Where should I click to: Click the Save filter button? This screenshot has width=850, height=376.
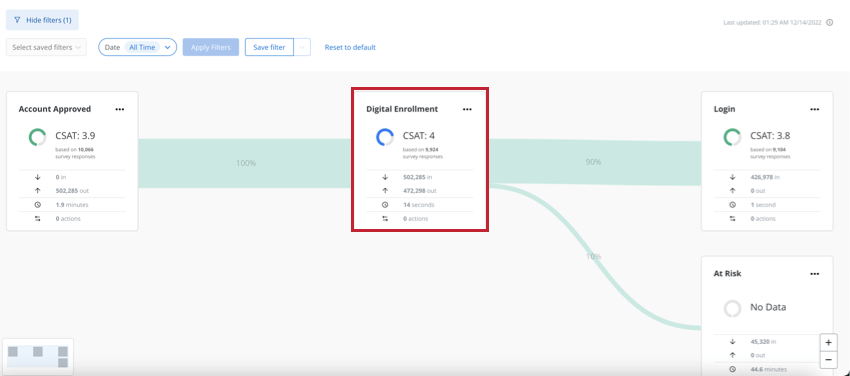tap(269, 47)
